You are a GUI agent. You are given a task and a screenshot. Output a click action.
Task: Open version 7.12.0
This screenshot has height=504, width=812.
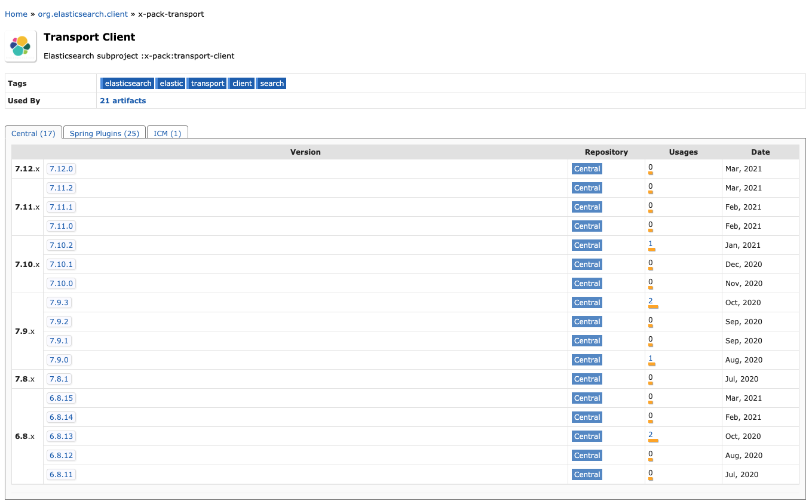tap(61, 169)
